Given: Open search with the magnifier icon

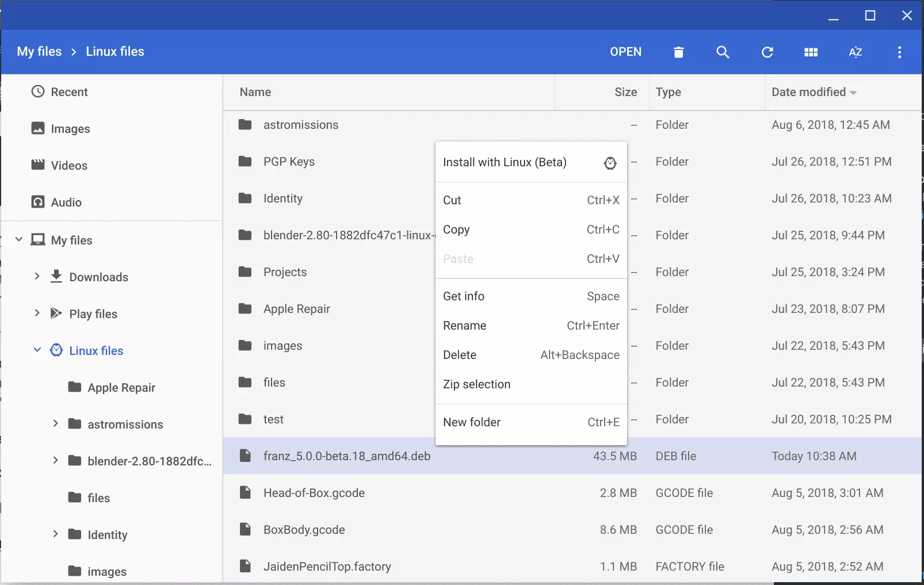Looking at the screenshot, I should 723,52.
